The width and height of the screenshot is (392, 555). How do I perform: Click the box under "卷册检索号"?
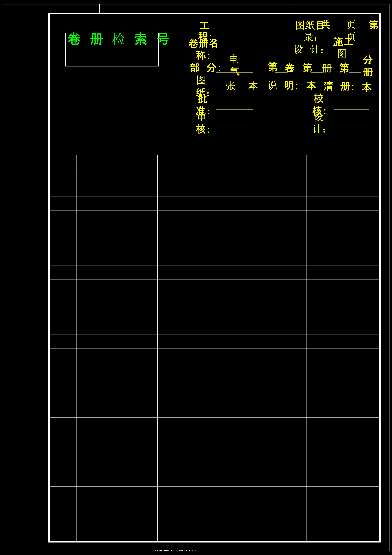pos(112,57)
